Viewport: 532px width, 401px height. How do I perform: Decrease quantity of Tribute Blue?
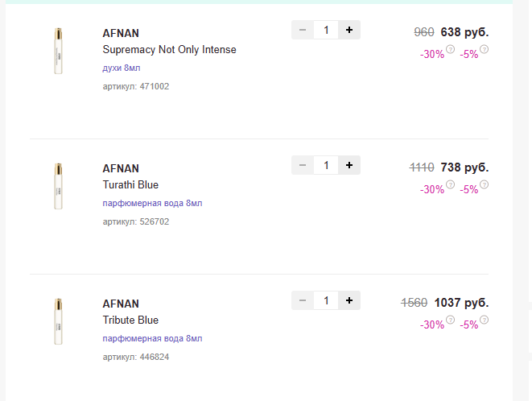[303, 300]
